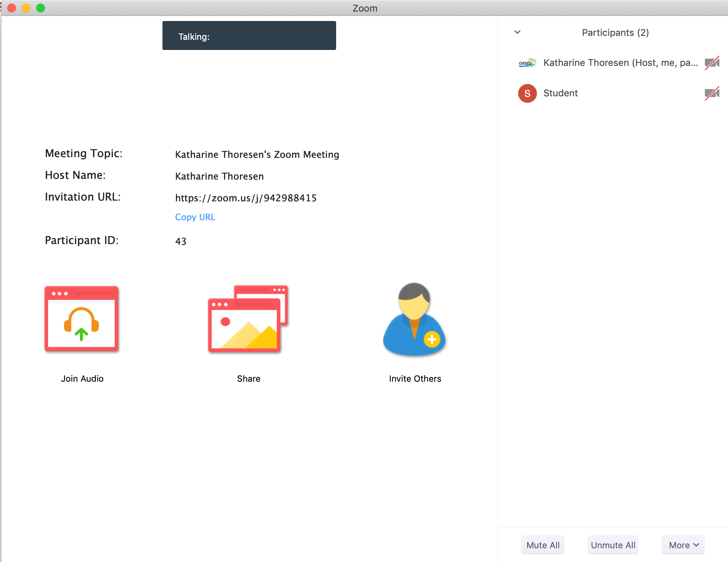Viewport: 728px width, 562px height.
Task: Click the Invite Others person icon
Action: [x=415, y=319]
